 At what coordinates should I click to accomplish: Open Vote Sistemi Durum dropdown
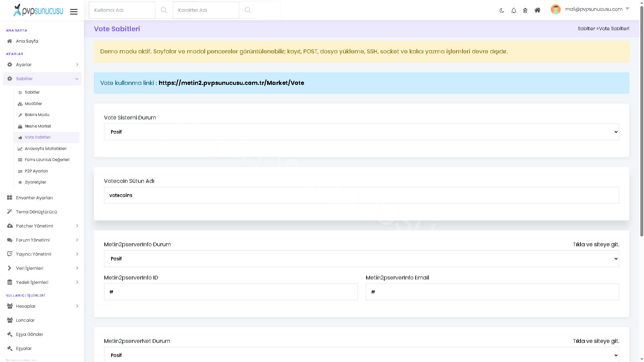coord(361,132)
